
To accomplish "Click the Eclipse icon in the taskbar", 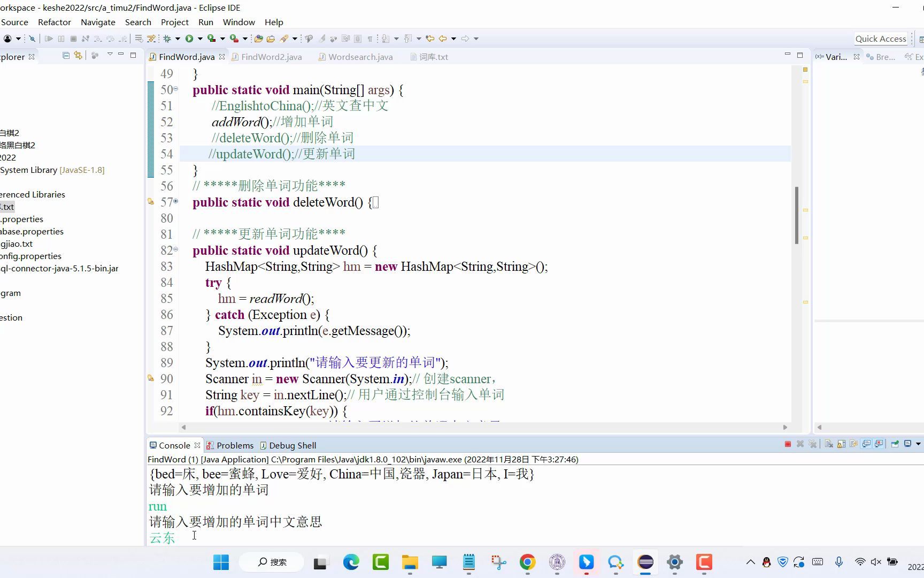I will tap(645, 562).
